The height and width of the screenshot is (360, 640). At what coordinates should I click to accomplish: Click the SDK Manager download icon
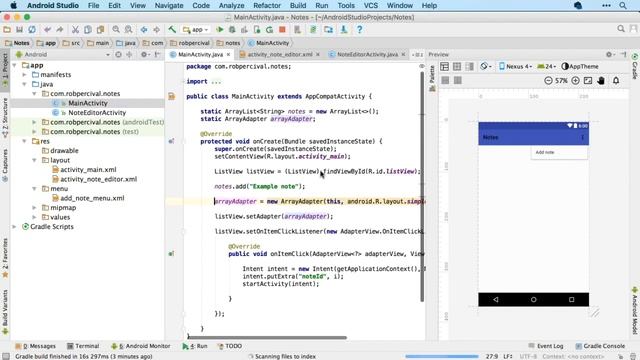344,30
